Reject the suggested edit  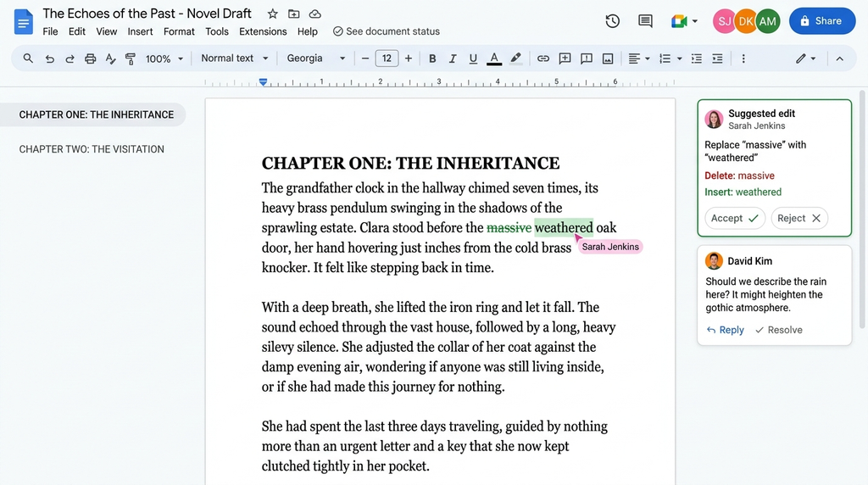[799, 218]
